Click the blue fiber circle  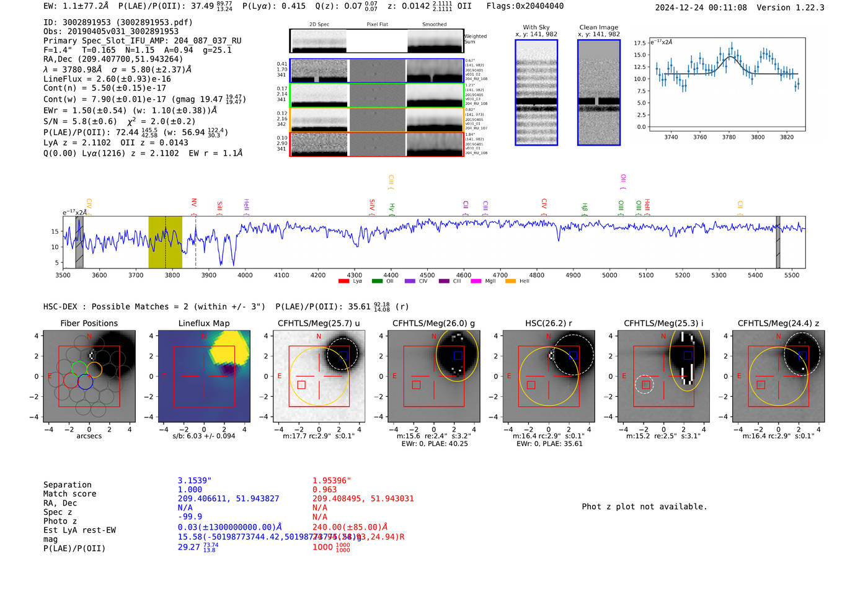[x=86, y=382]
